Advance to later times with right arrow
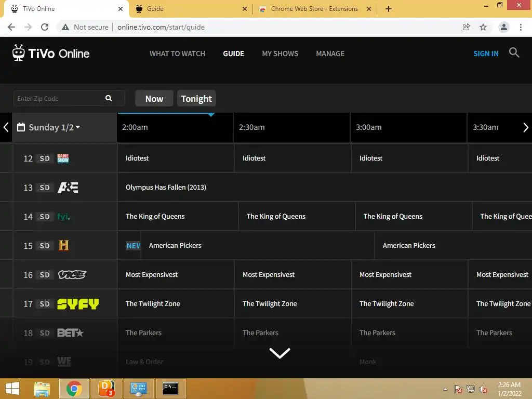This screenshot has width=532, height=399. click(526, 127)
